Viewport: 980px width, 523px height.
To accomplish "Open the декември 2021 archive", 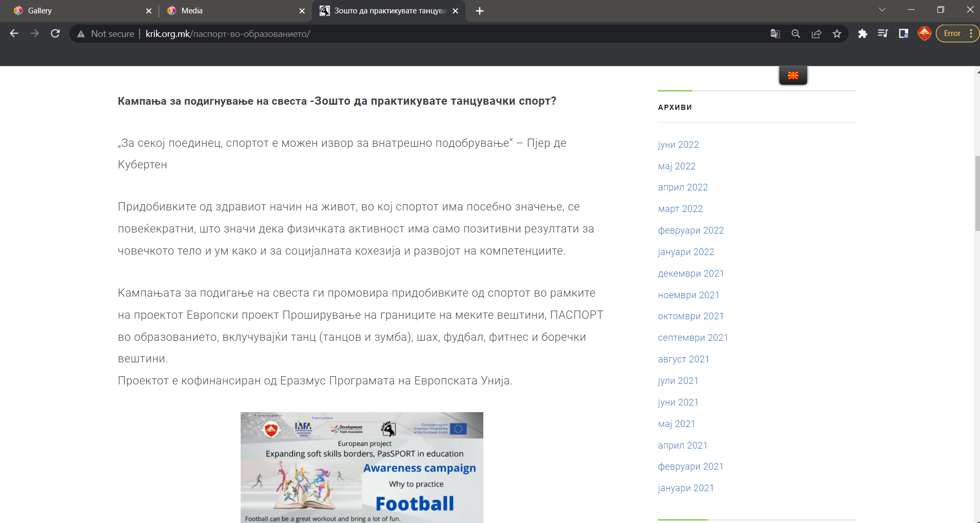I will tap(691, 274).
